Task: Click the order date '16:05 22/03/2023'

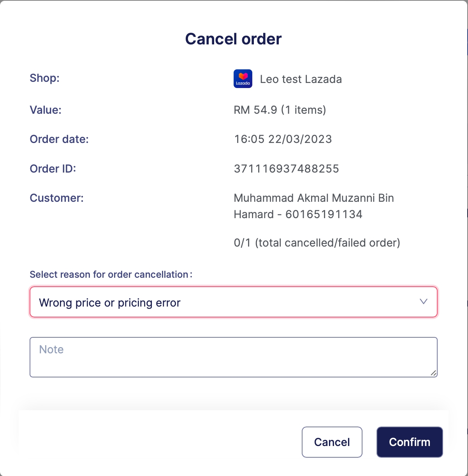Action: 283,139
